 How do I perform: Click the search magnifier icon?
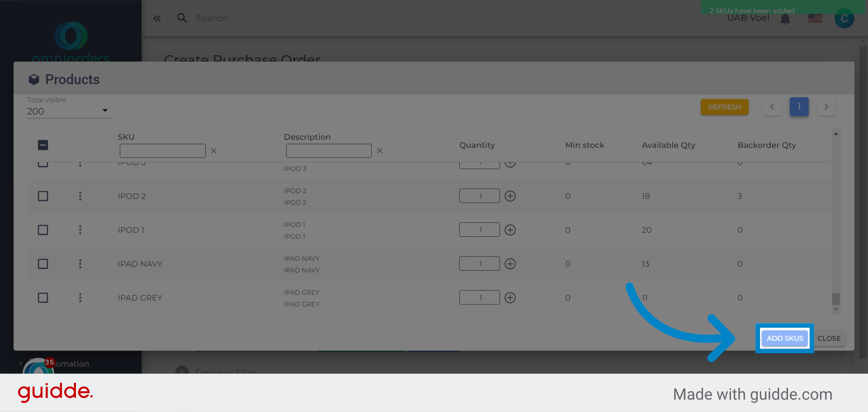click(182, 18)
